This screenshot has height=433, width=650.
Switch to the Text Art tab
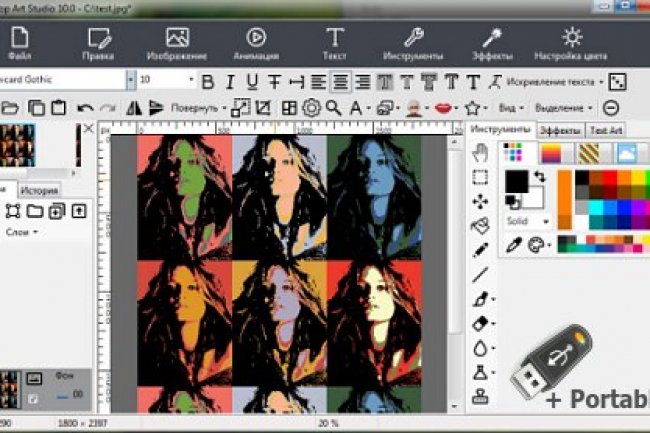[x=607, y=130]
